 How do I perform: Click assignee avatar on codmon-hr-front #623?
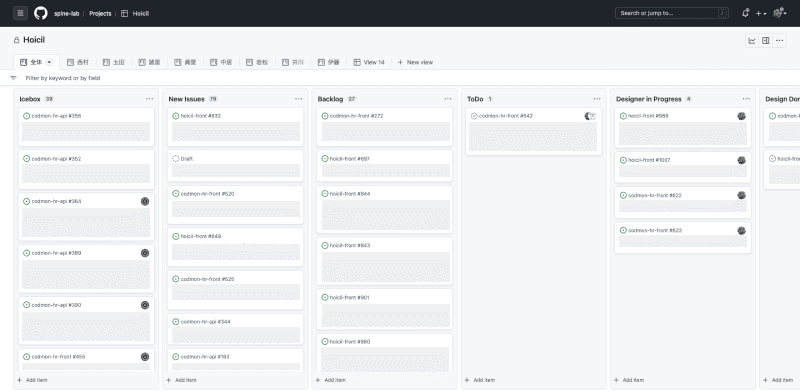(742, 231)
